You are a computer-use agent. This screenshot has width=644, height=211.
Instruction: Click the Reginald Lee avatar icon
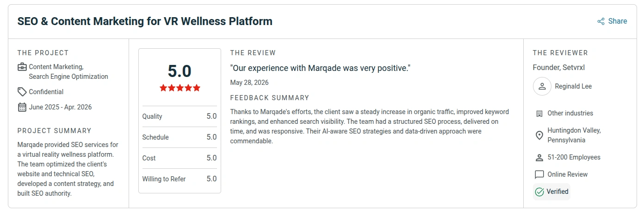pyautogui.click(x=542, y=86)
